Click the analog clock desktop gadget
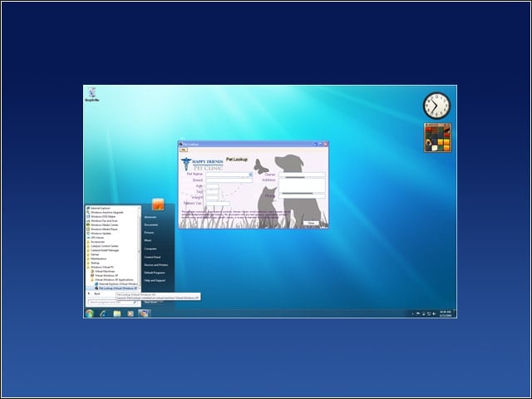The height and width of the screenshot is (399, 532). tap(436, 106)
